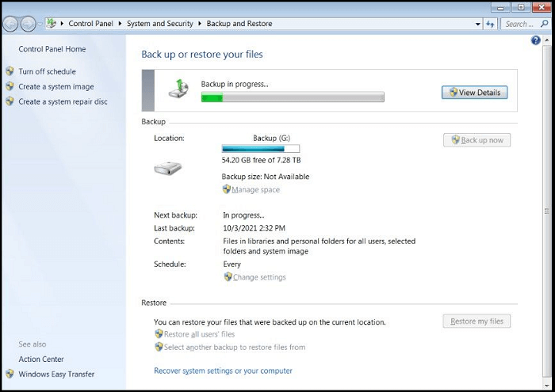Turn off schedule from left sidebar
The width and height of the screenshot is (555, 392).
point(47,71)
